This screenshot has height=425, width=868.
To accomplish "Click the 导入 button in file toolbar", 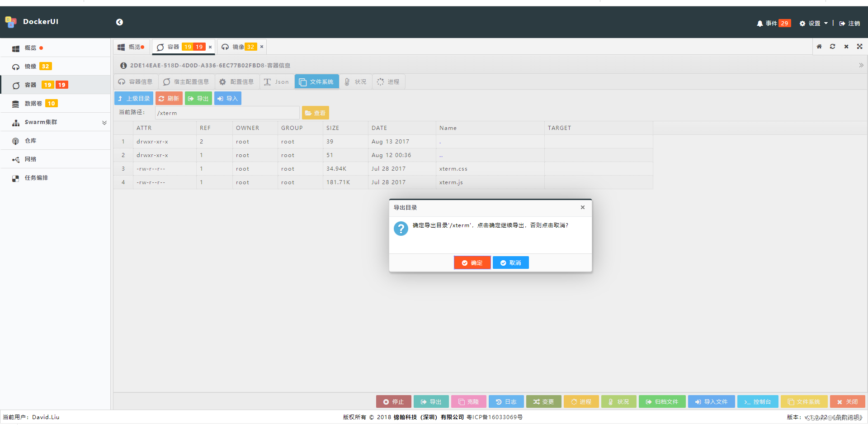I will (x=228, y=98).
